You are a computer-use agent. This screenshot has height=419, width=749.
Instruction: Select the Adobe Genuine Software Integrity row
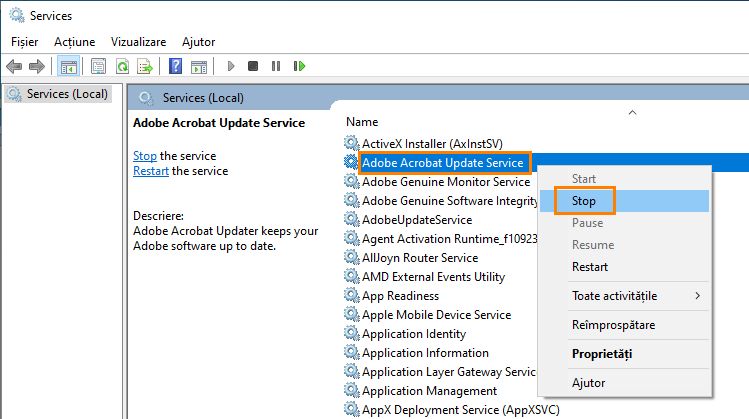tap(449, 201)
